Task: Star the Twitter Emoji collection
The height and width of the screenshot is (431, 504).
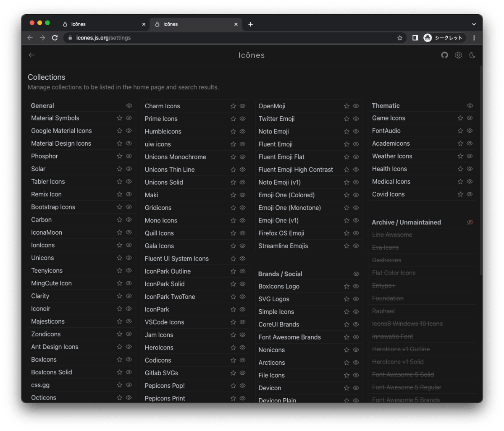Action: 346,119
